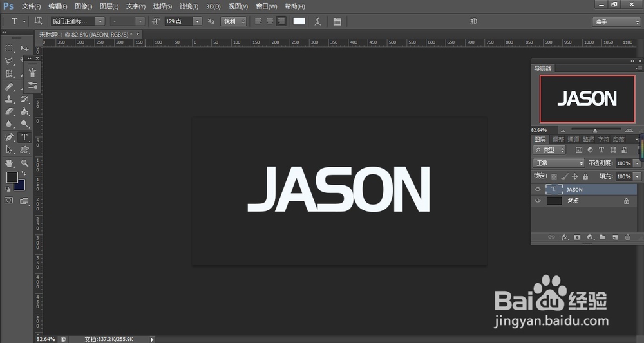Open the layer opacity slider dropdown
The height and width of the screenshot is (343, 644).
[637, 163]
